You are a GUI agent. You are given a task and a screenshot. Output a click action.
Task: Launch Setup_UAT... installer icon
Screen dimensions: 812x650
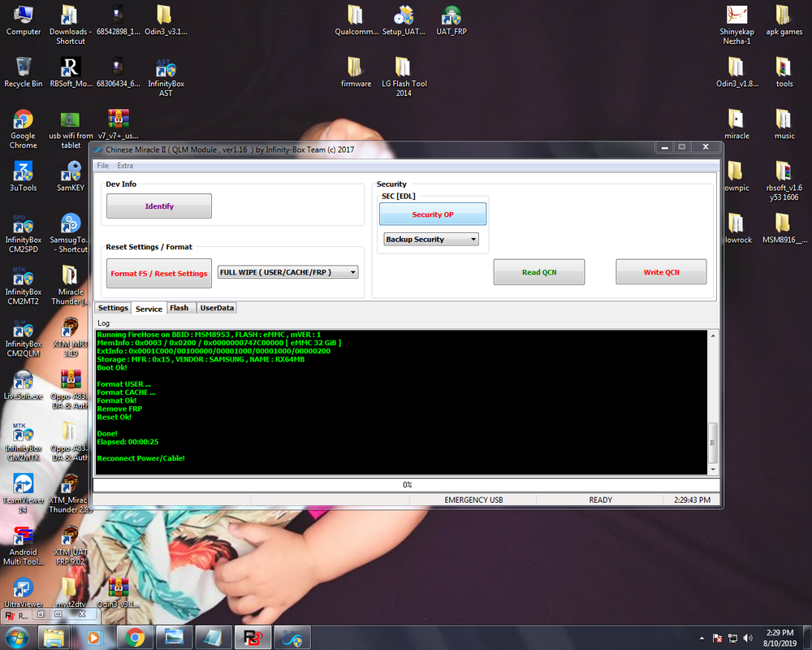pyautogui.click(x=404, y=21)
